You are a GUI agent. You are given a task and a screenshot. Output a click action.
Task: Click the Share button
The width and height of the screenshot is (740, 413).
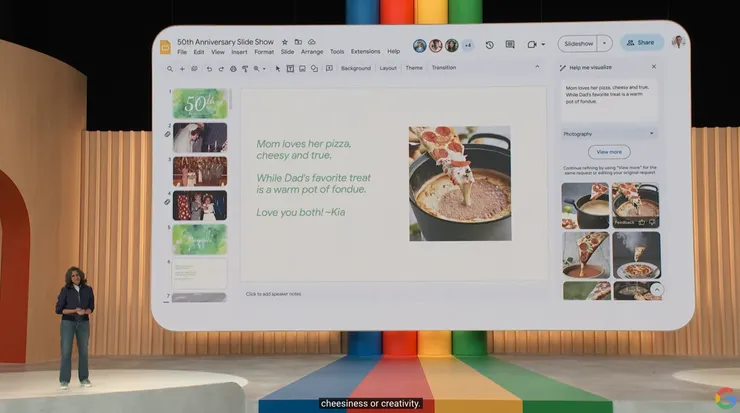click(x=641, y=42)
